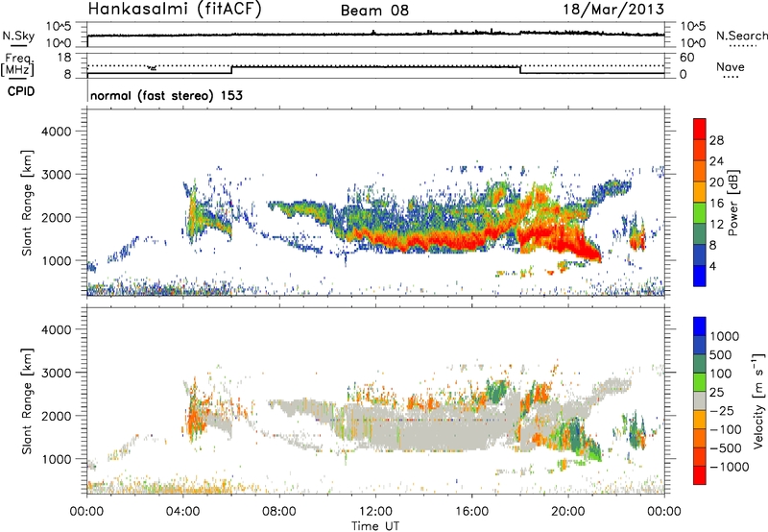Click the blue bottom segment of Power colorbar
768x532 pixels.
click(700, 276)
